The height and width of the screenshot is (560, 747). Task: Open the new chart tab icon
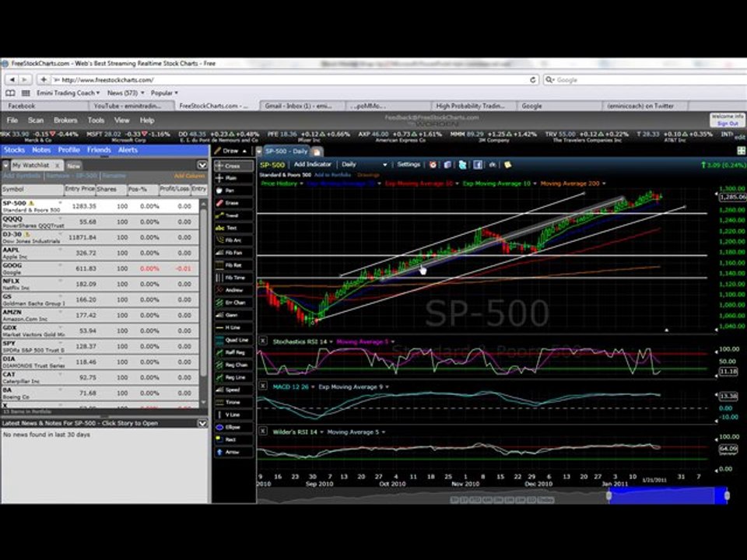(x=317, y=152)
